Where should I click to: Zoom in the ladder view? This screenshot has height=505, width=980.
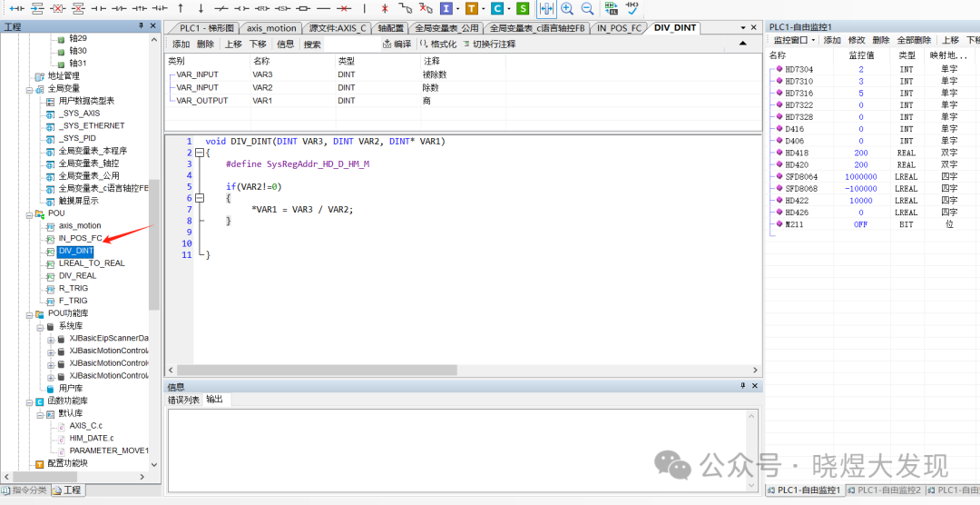(567, 8)
